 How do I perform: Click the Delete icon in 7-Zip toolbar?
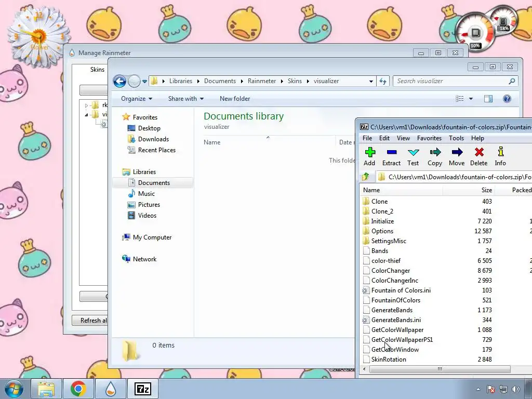[478, 157]
